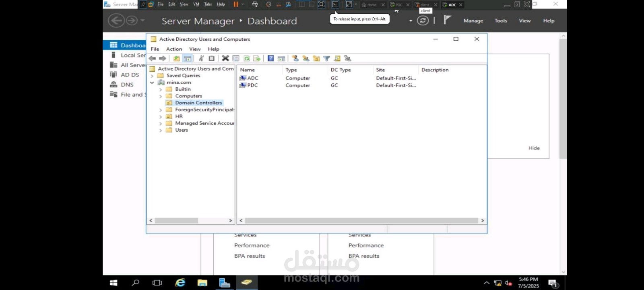Click the Back arrow in the ADUC toolbar
Screen dimensions: 644x290
[x=152, y=58]
